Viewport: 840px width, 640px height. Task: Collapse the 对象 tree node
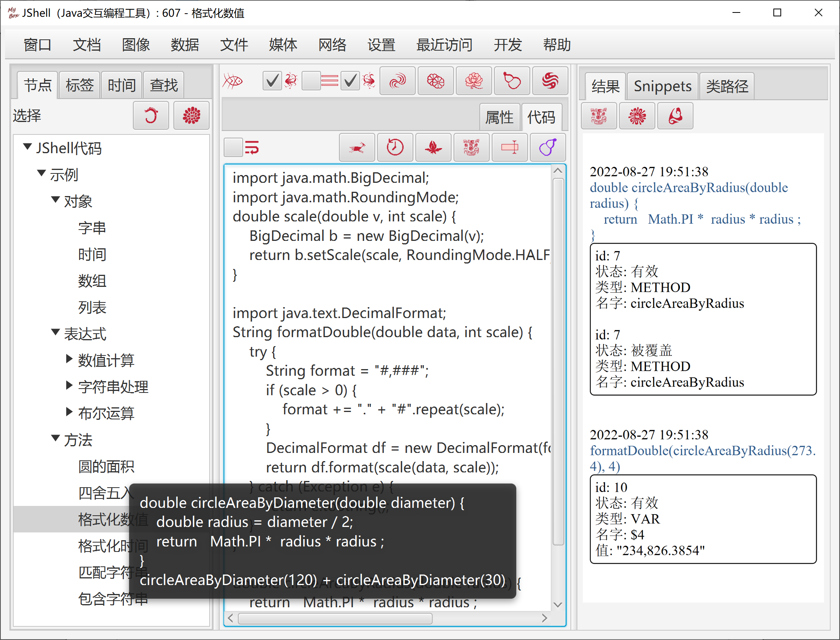click(55, 200)
